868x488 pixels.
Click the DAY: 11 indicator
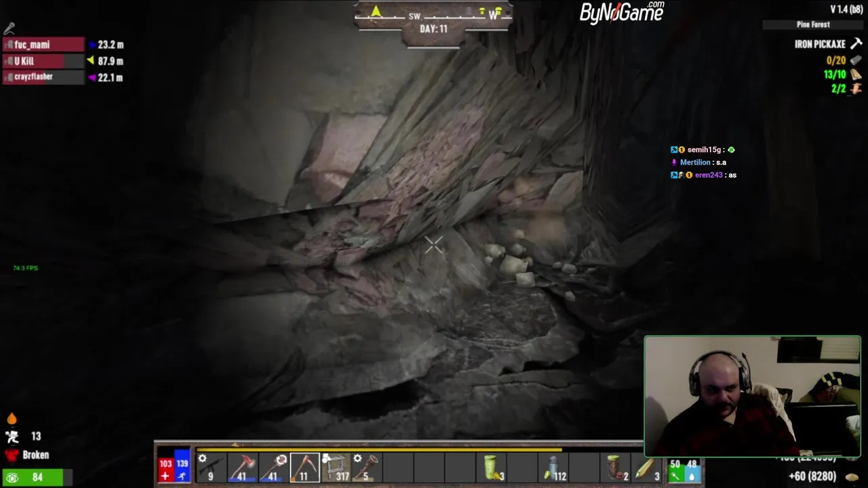[x=433, y=29]
